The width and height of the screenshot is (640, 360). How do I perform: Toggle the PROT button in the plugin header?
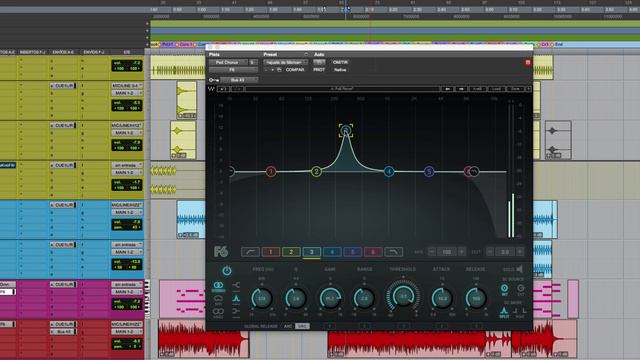click(319, 70)
